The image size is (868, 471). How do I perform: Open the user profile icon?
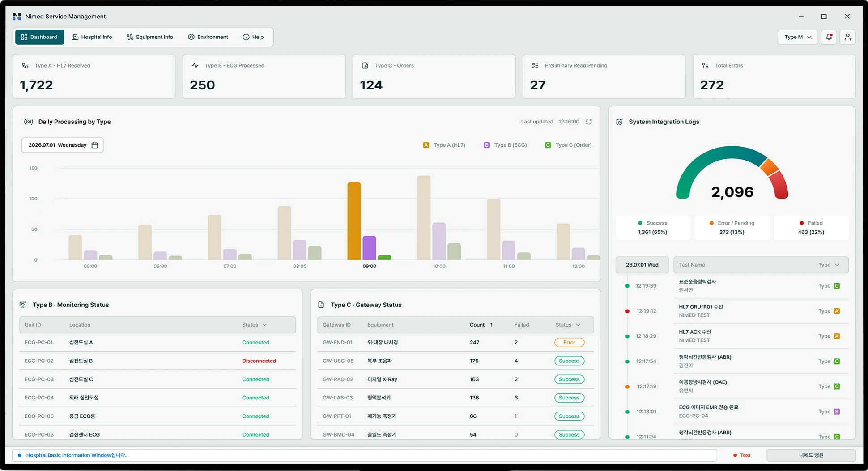(847, 37)
